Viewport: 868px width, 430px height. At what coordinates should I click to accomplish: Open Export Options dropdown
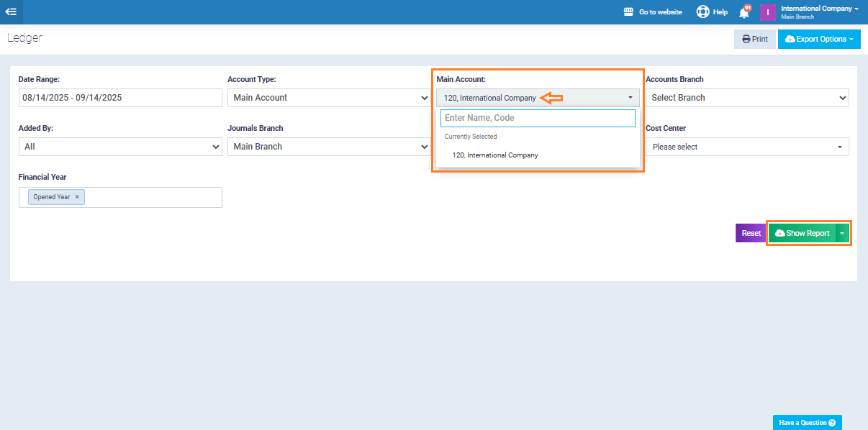coord(819,39)
